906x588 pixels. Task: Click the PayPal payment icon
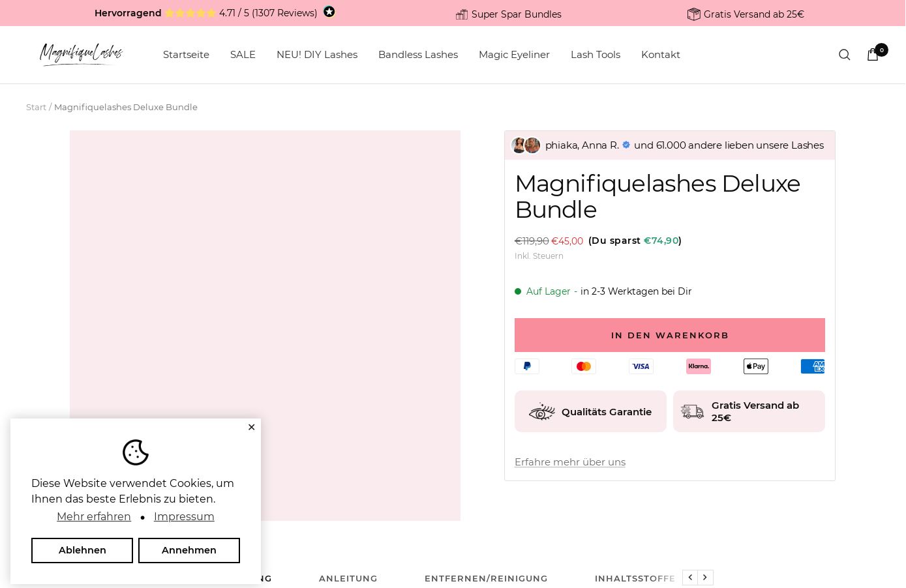[x=527, y=366]
